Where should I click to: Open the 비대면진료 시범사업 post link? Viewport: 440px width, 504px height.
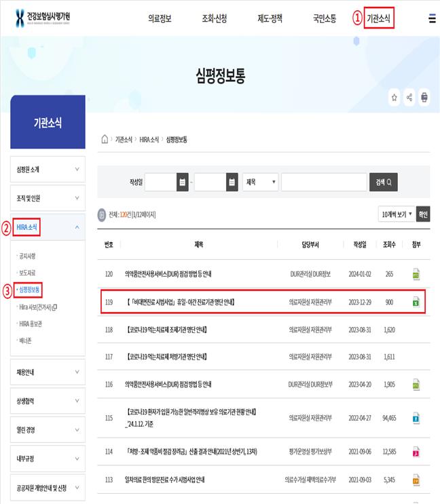click(x=181, y=302)
